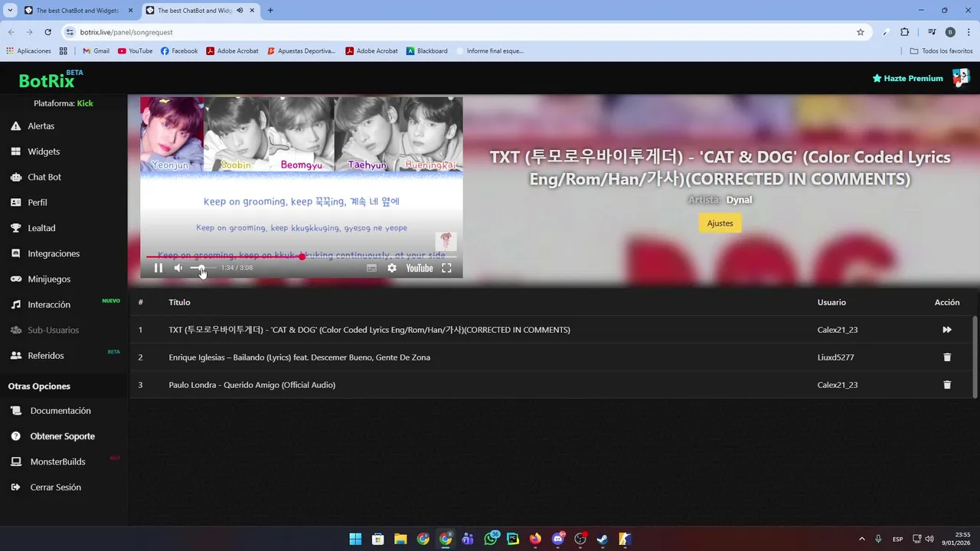Bookmark this page with star icon
980x551 pixels.
pos(861,32)
